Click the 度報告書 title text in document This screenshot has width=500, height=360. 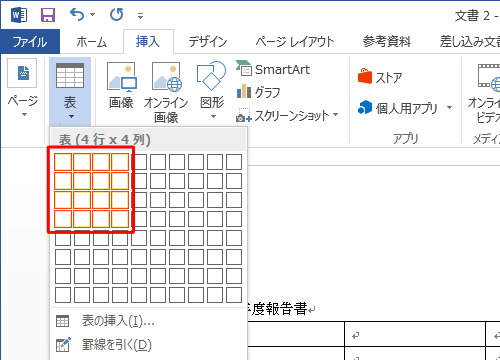[x=279, y=309]
